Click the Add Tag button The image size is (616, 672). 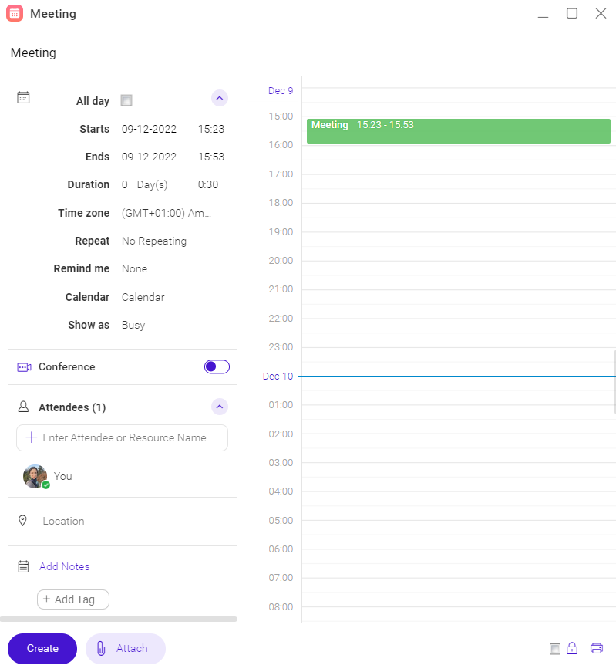[x=73, y=599]
